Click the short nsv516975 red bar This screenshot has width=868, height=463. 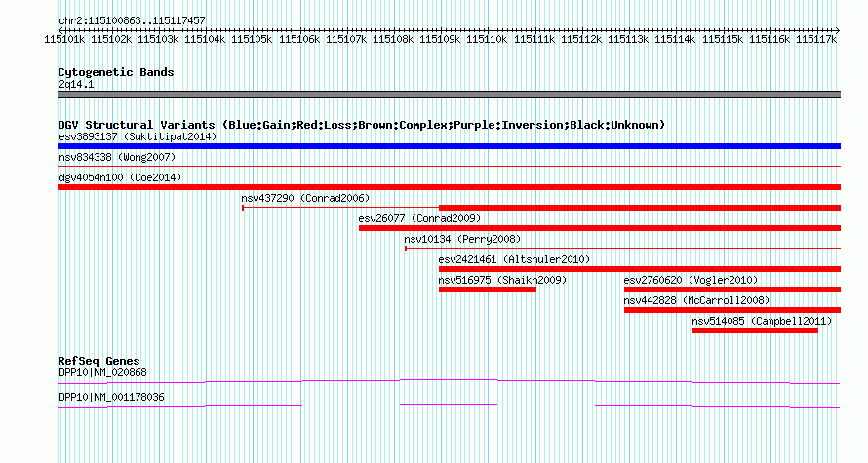pyautogui.click(x=487, y=289)
